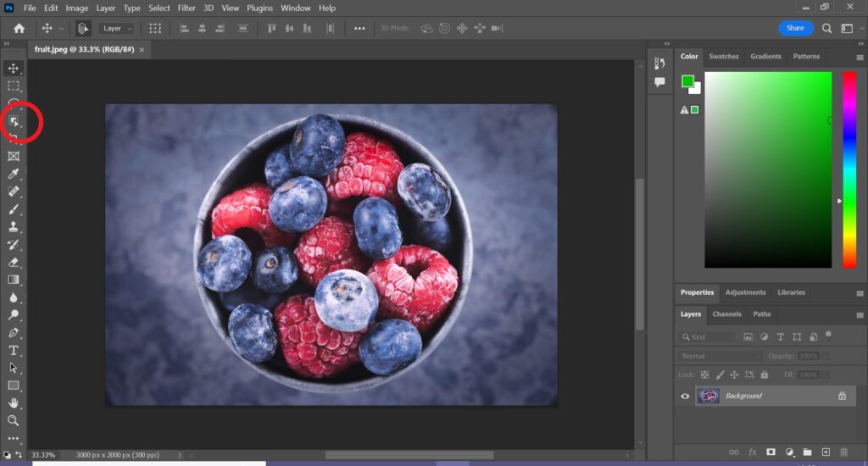
Task: Choose the Zoom tool in the toolbar
Action: 14,421
